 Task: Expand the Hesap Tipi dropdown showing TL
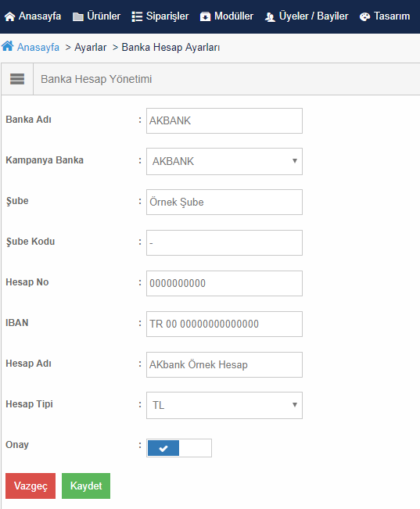[x=224, y=405]
